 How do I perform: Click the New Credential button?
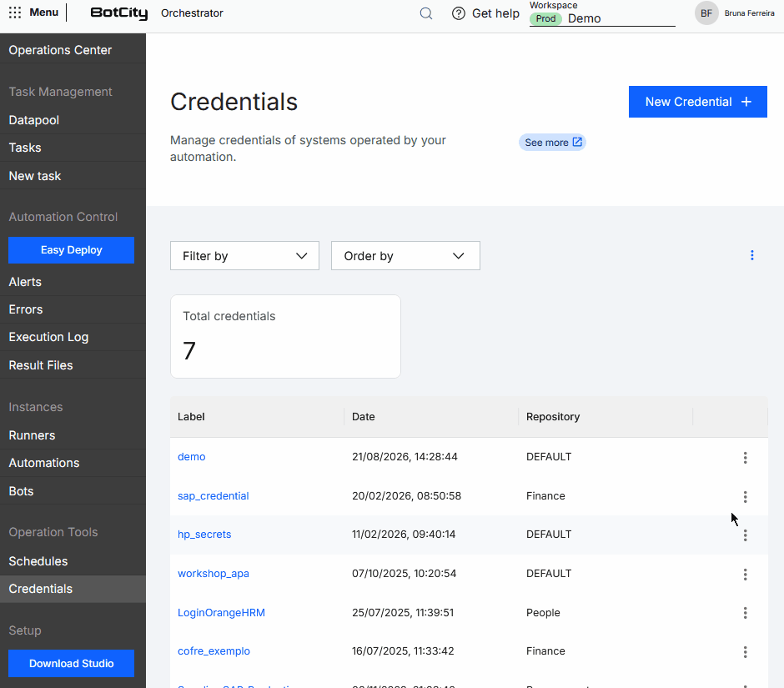(697, 102)
